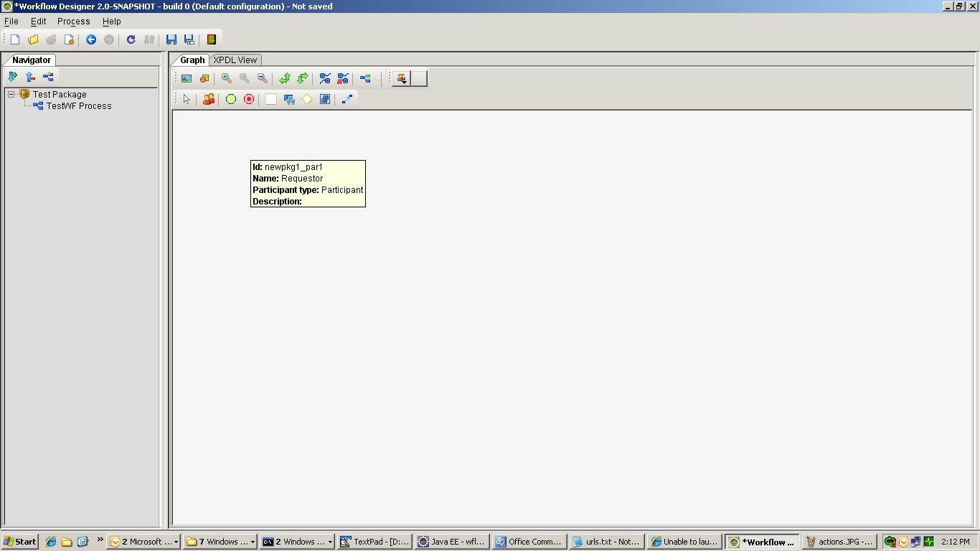Click the Navigator collapse-all icon
980x551 pixels.
point(30,77)
